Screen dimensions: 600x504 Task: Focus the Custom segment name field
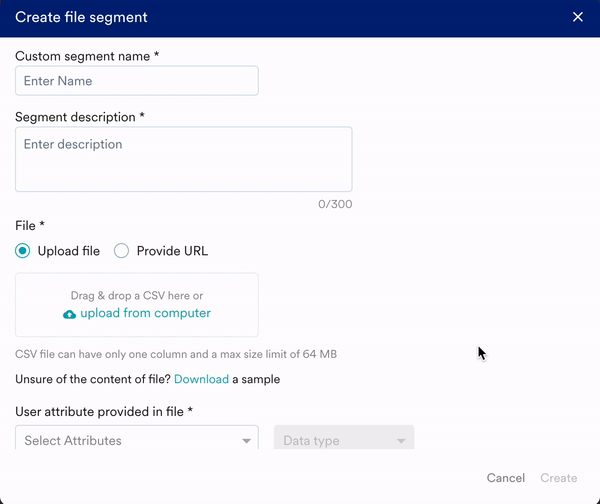point(137,81)
